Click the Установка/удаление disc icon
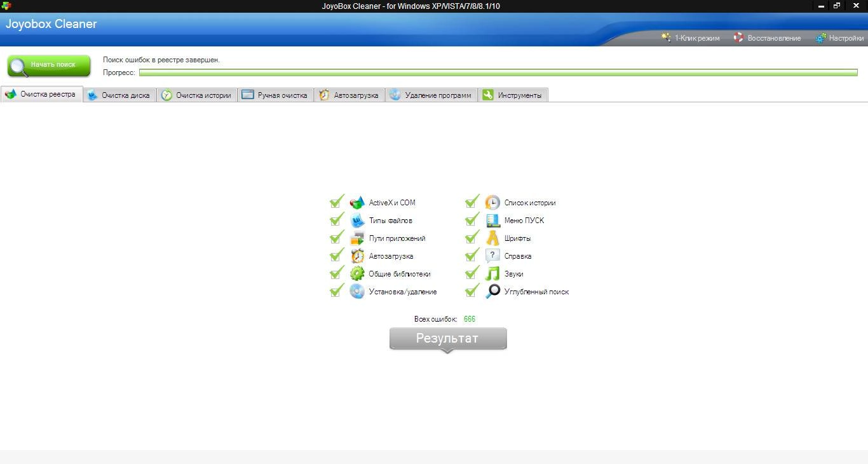Screen dimensions: 868x464 click(x=357, y=292)
